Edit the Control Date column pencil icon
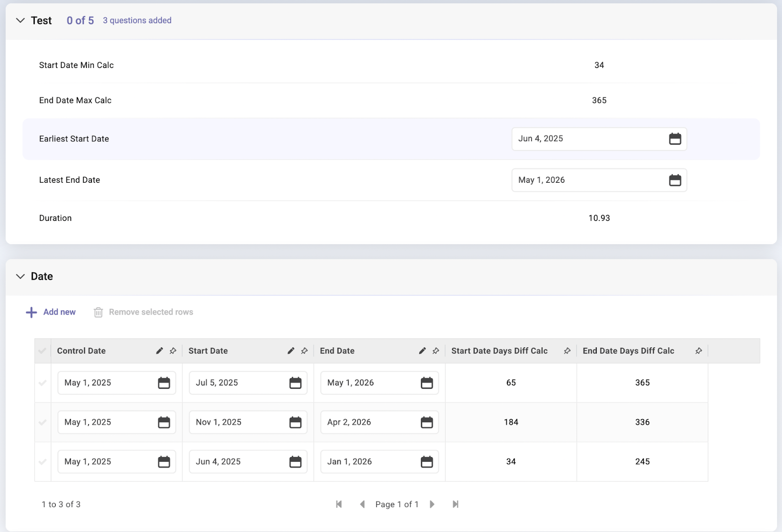Screen dimensions: 782x532 coord(159,351)
